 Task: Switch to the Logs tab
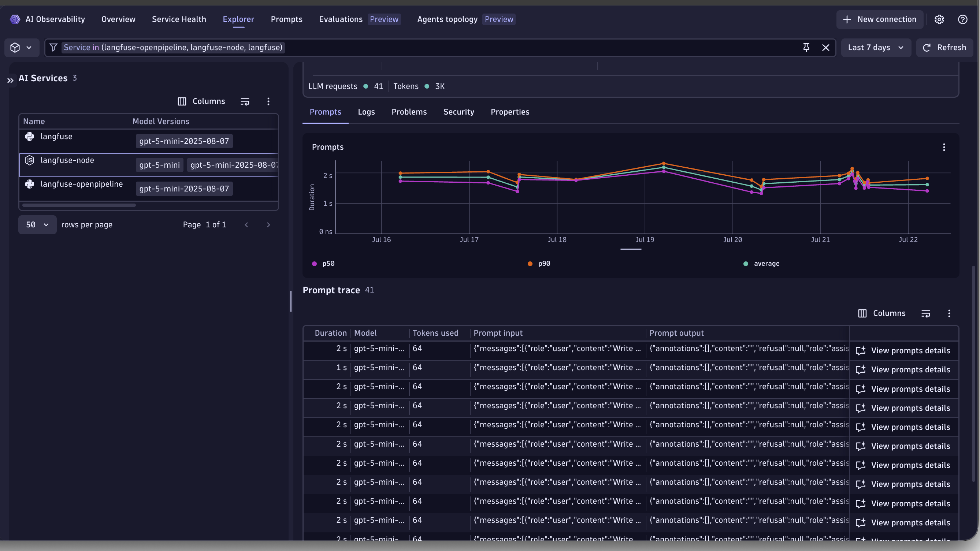[x=366, y=112]
